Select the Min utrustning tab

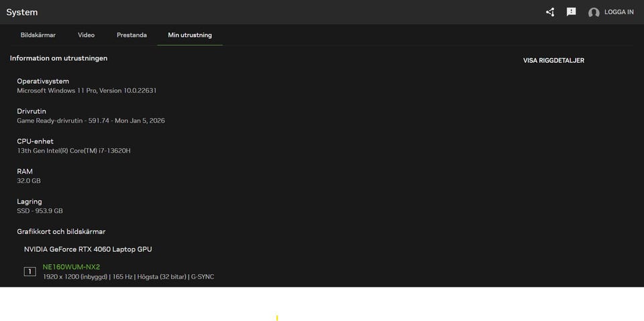point(190,35)
